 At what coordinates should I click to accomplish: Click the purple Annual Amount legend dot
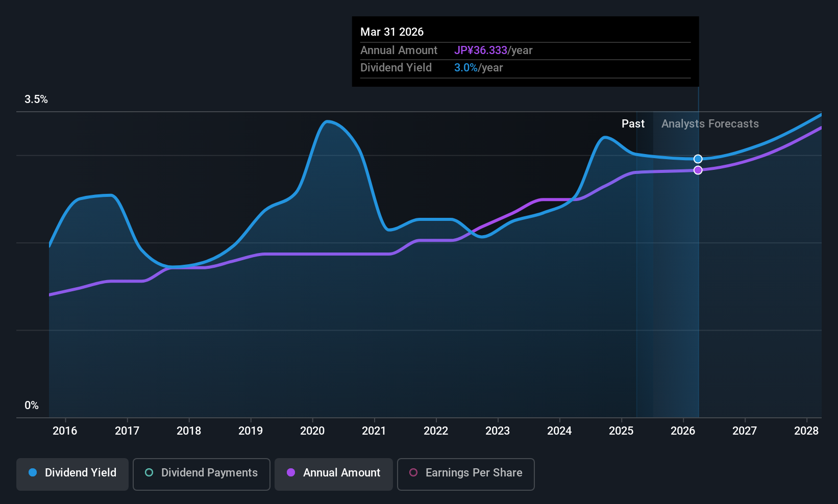pos(291,472)
